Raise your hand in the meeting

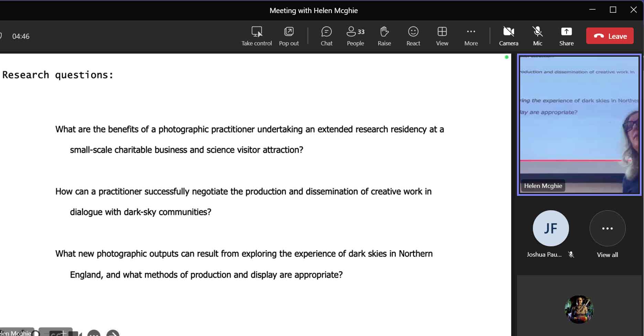[384, 36]
